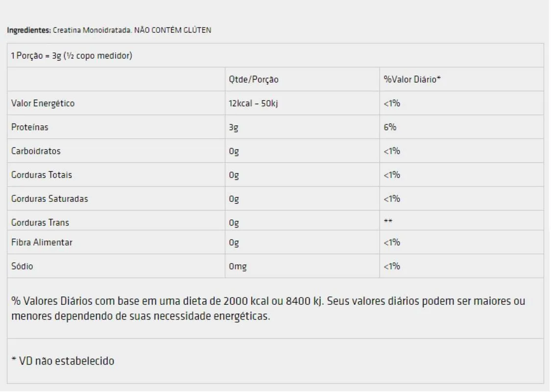Click the VD não estabelecido note
This screenshot has width=551, height=392.
coord(63,361)
